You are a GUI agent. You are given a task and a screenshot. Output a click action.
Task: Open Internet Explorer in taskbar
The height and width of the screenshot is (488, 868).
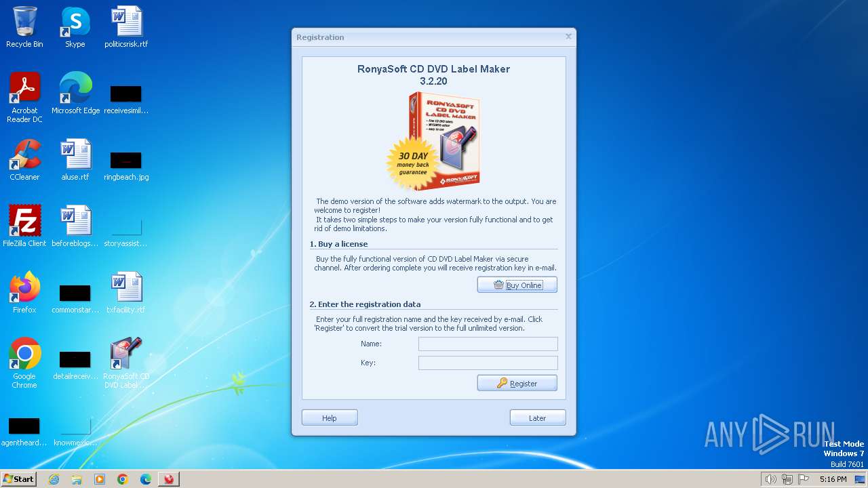[54, 479]
